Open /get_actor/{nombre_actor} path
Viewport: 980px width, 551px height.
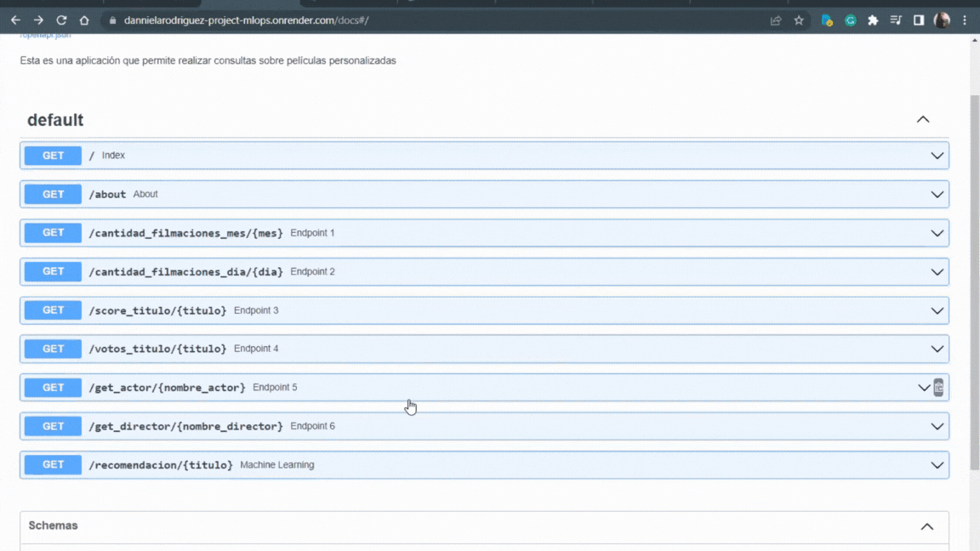point(167,388)
